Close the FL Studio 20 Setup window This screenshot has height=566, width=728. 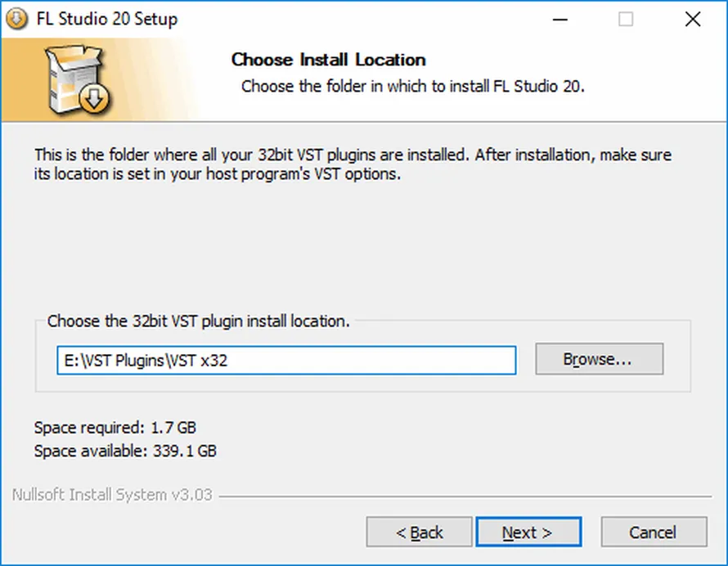[693, 19]
